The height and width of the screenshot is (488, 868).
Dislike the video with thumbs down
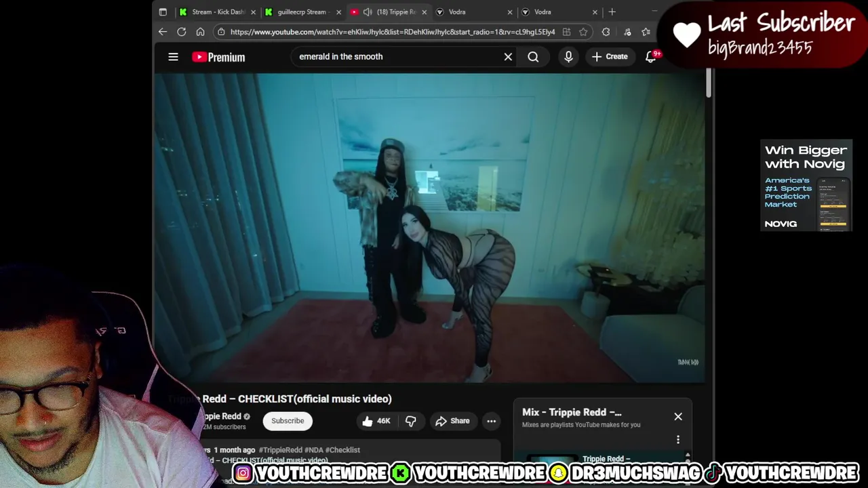point(411,421)
